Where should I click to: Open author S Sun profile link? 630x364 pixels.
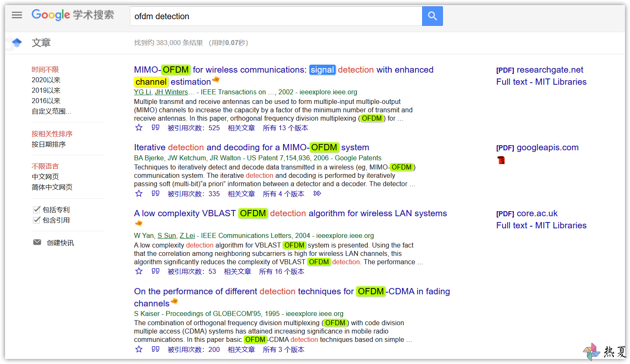pos(167,235)
